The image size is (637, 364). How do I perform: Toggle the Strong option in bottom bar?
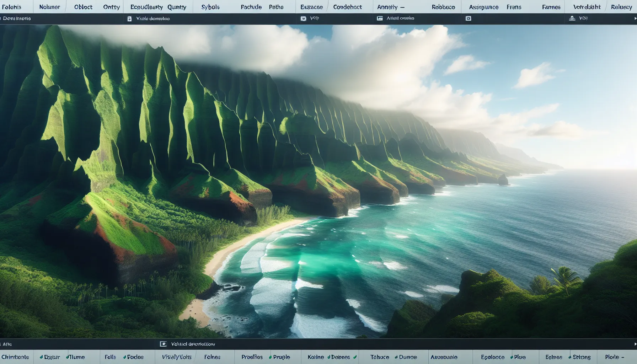click(x=579, y=357)
